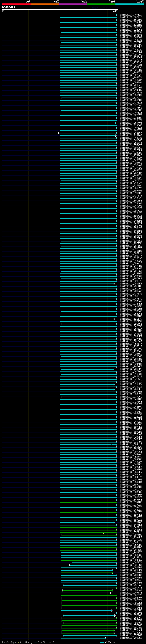Select hit label UniRef100_Q5I2J0
Viewport: 146px width, 644px height.
click(x=131, y=533)
